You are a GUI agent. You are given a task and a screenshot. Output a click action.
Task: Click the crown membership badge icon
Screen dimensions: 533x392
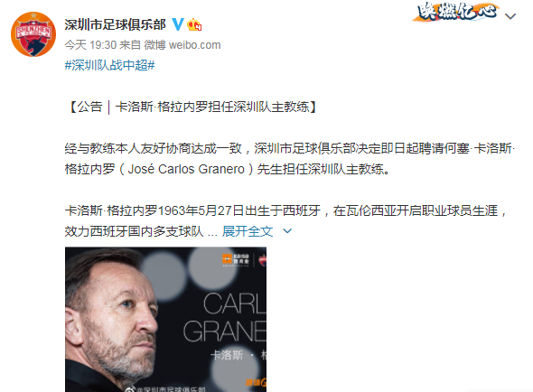point(194,24)
